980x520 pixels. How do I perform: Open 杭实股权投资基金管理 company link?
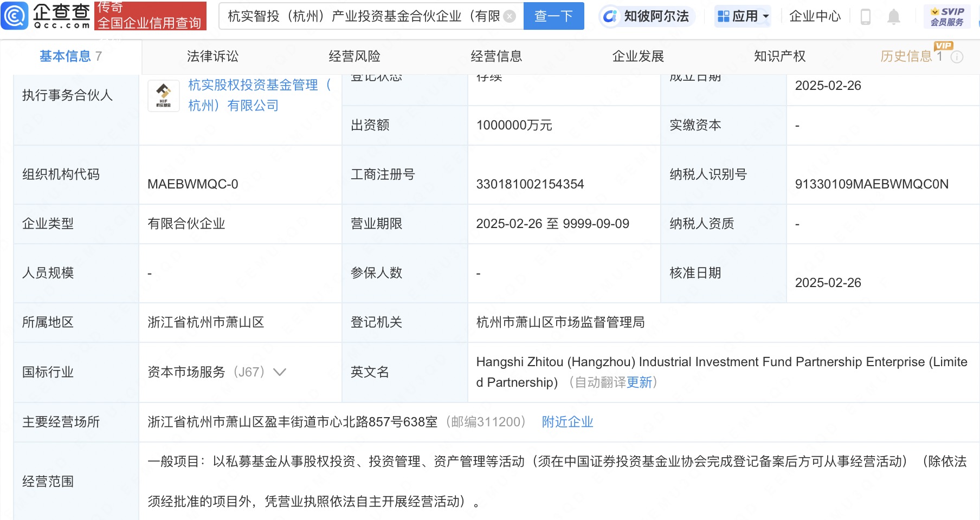[260, 95]
